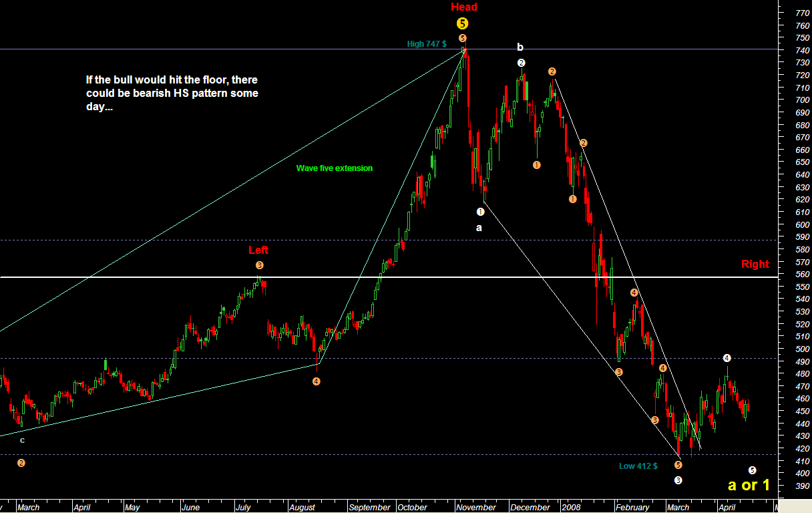Image resolution: width=812 pixels, height=513 pixels.
Task: Select the "December" time axis label
Action: 531,508
